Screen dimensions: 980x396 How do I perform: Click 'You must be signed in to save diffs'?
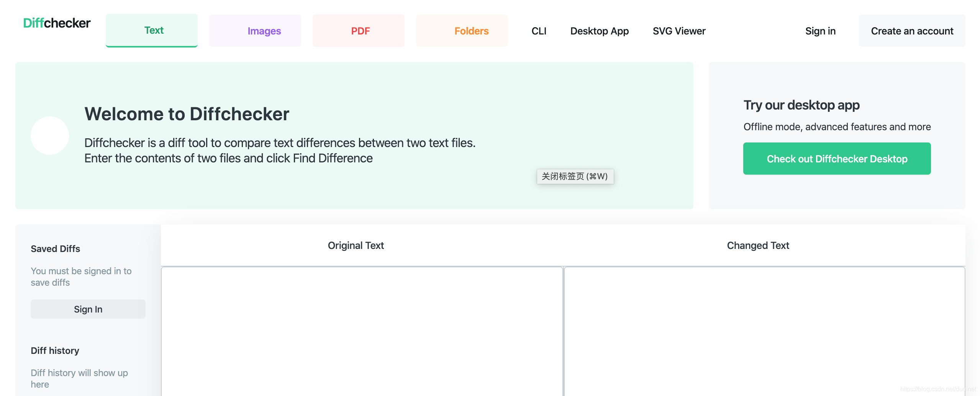point(81,277)
